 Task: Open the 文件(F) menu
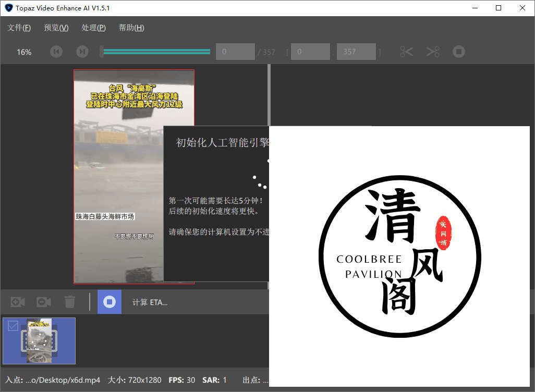(x=19, y=28)
